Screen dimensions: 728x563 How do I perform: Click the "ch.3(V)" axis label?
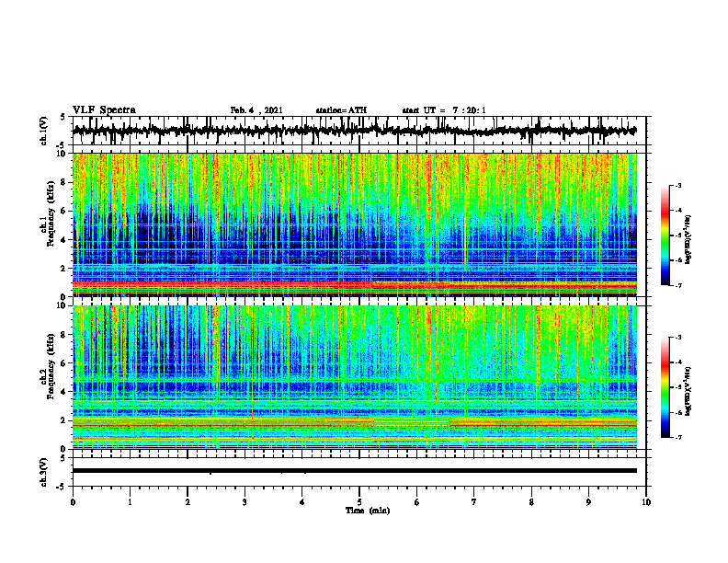tap(44, 472)
